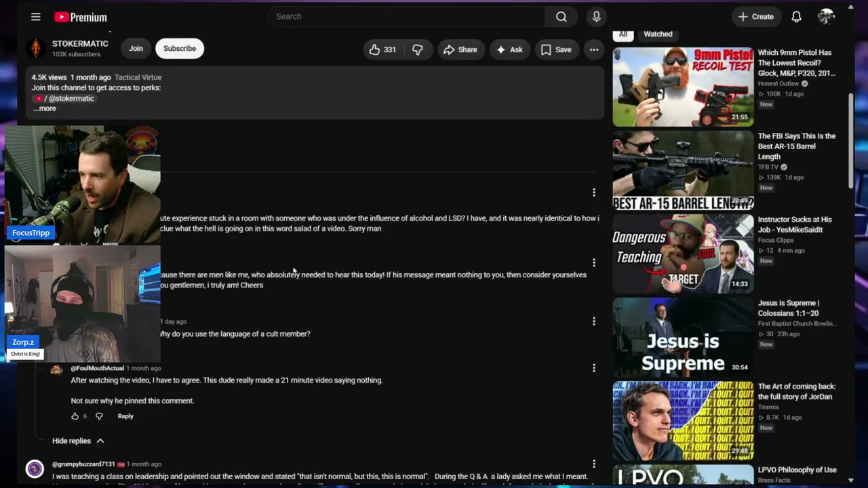Select the All filter chip

(x=623, y=34)
